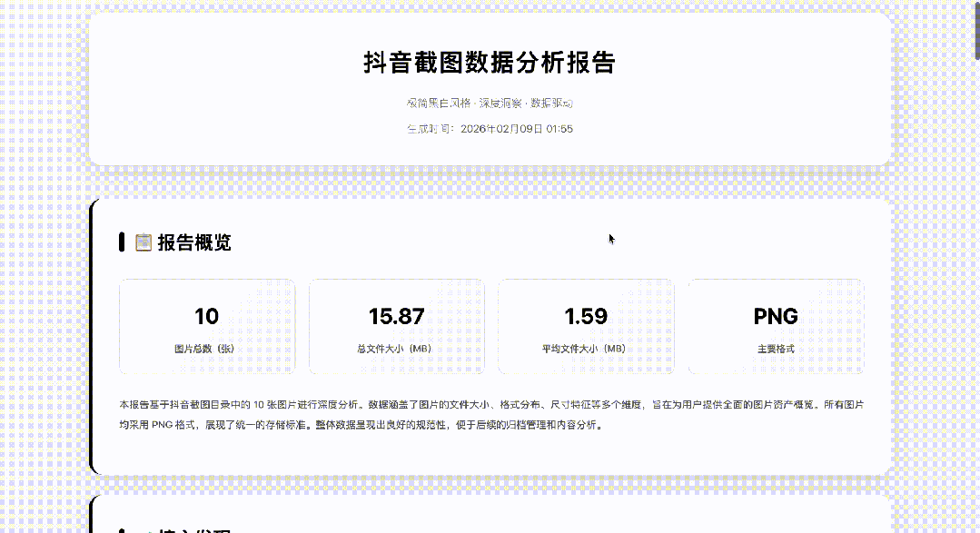Click the summary paragraph starting 本报告基于抖音截图

coord(492,415)
